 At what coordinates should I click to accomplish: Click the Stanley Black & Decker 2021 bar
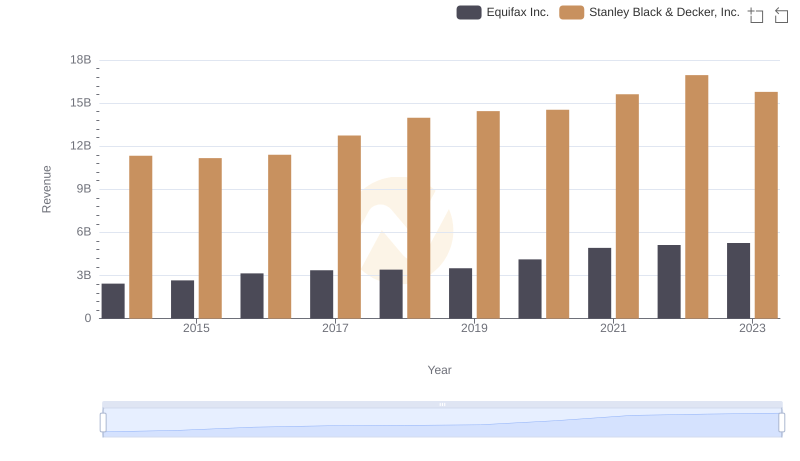coord(627,207)
